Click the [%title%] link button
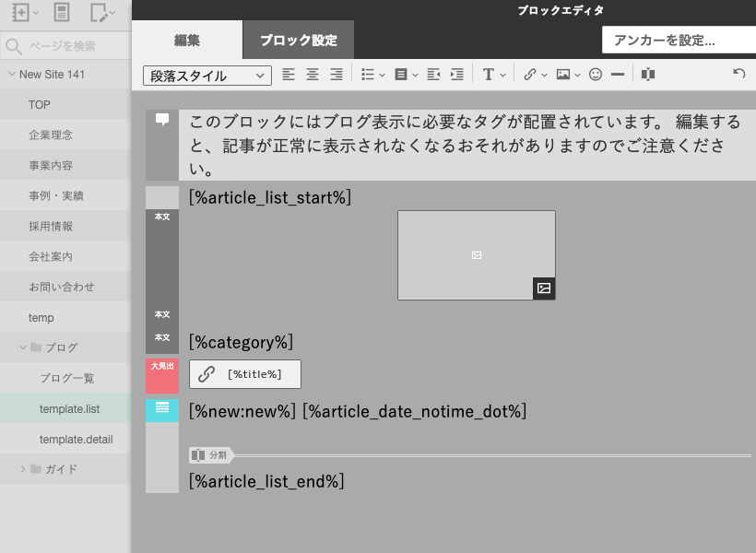The height and width of the screenshot is (553, 756). pos(245,374)
